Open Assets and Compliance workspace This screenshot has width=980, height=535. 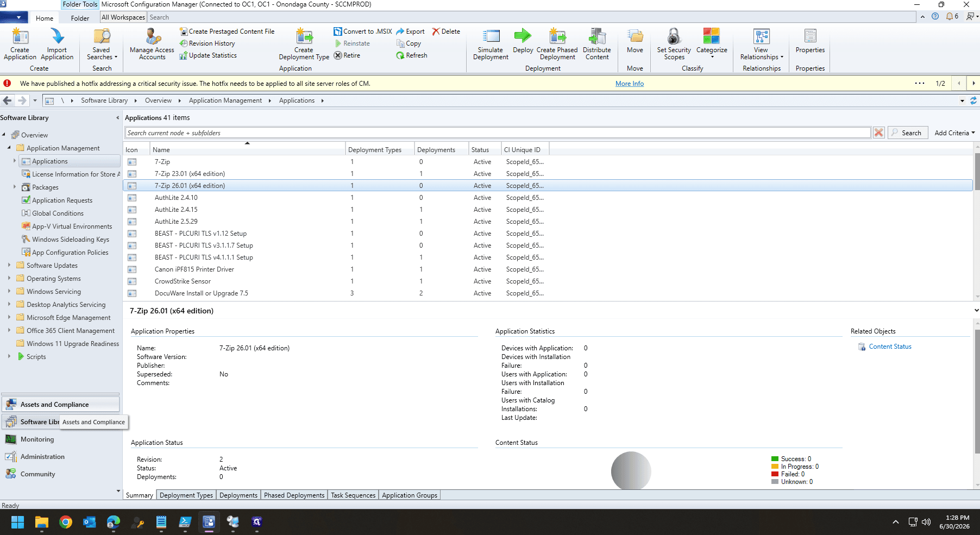pos(61,405)
